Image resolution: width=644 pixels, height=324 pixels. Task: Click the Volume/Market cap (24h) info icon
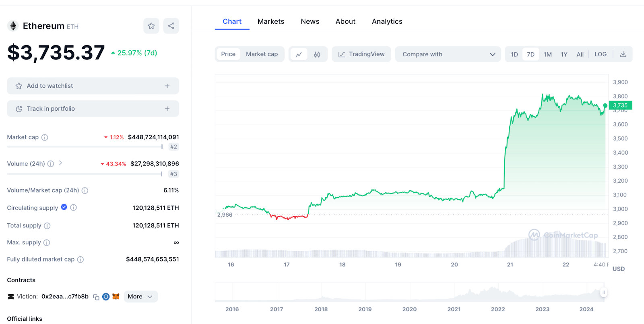coord(85,190)
